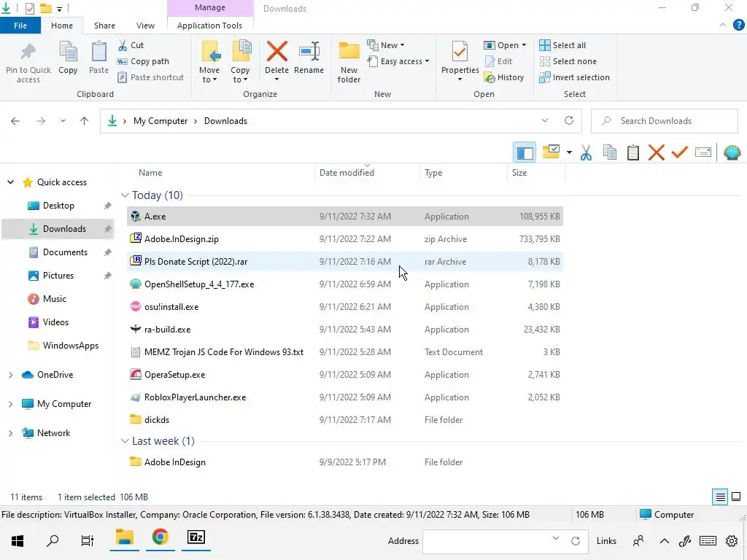Click Copy path in ribbon
747x560 pixels.
pos(144,61)
